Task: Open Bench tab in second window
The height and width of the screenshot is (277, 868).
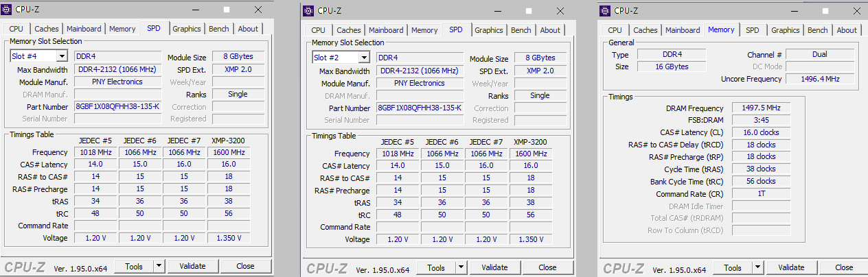Action: coord(521,30)
